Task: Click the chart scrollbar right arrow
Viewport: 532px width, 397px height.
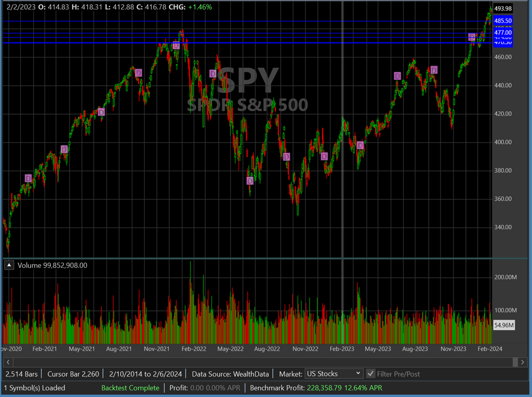Action: pyautogui.click(x=523, y=362)
